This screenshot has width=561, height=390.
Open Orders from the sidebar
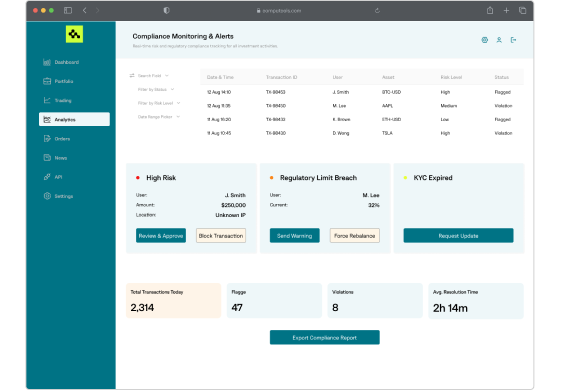pos(47,138)
